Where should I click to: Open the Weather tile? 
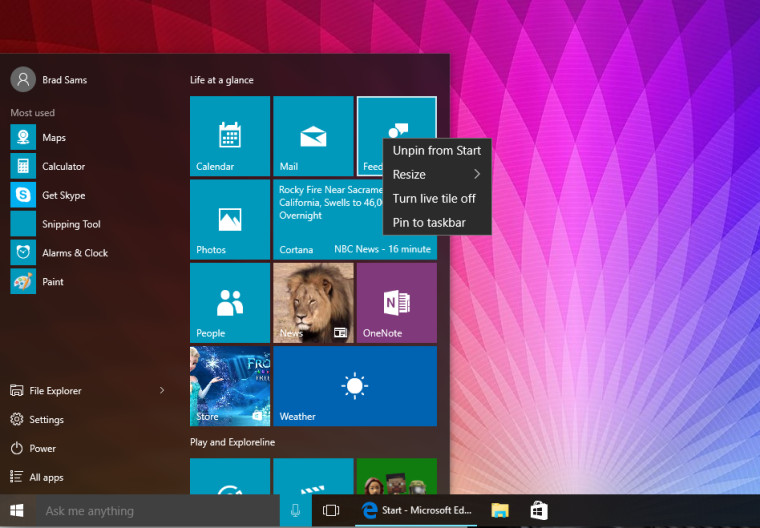(x=355, y=386)
